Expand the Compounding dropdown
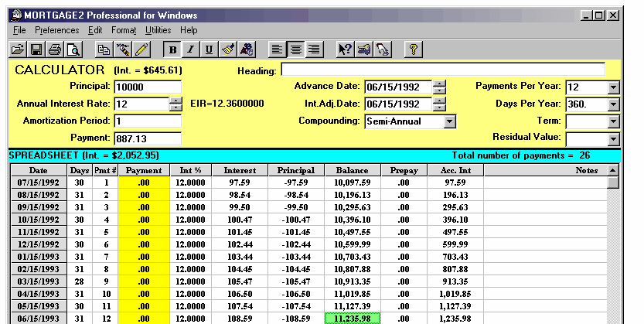The height and width of the screenshot is (324, 644). click(450, 121)
